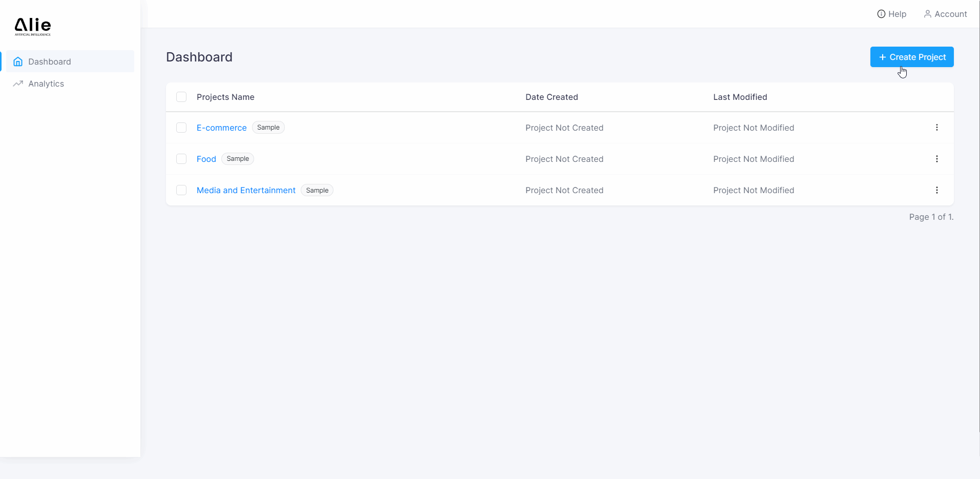Image resolution: width=980 pixels, height=479 pixels.
Task: Open the E-commerce project link
Action: pos(221,128)
